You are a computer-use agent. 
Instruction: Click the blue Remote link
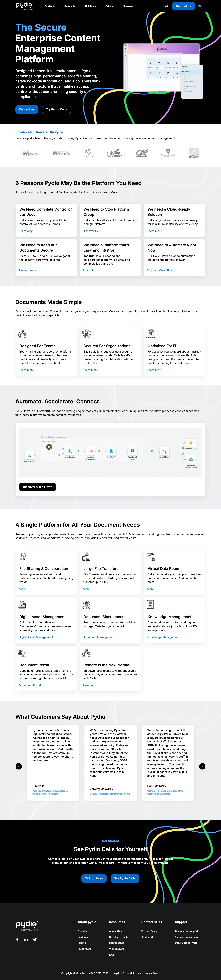(88, 685)
